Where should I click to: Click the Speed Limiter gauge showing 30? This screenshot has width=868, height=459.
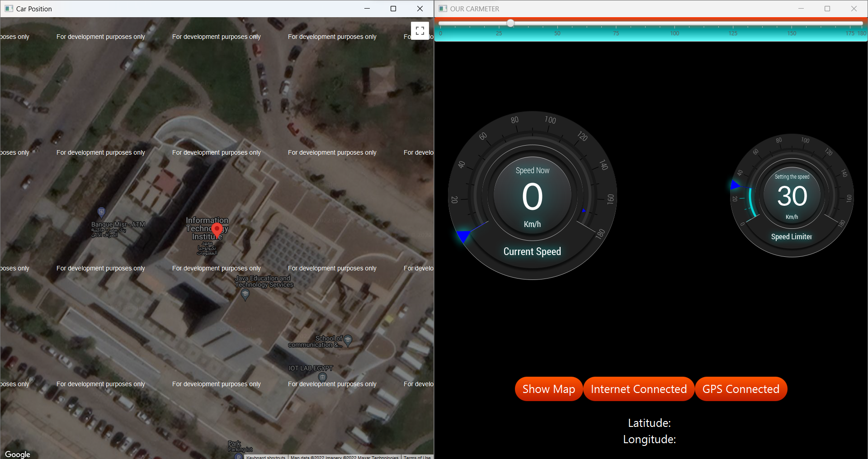[x=792, y=195]
